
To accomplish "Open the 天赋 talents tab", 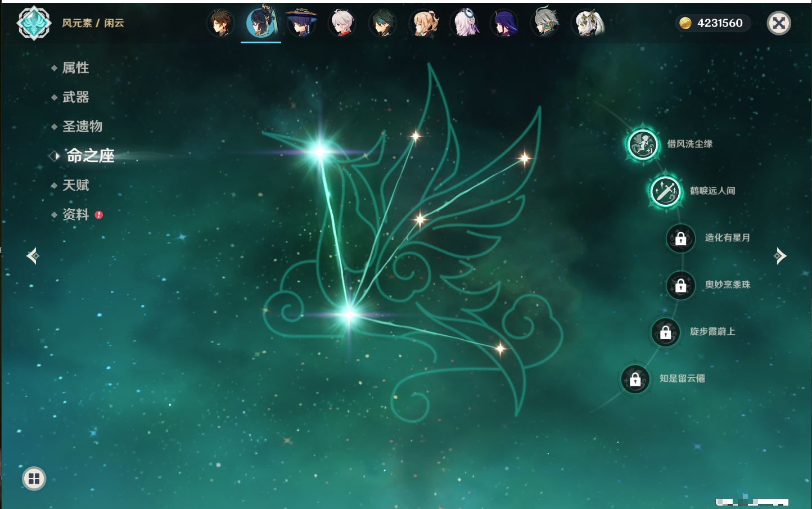I will [75, 185].
